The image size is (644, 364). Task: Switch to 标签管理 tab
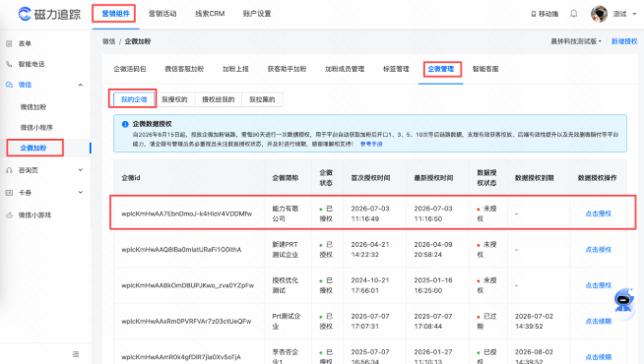coord(396,69)
